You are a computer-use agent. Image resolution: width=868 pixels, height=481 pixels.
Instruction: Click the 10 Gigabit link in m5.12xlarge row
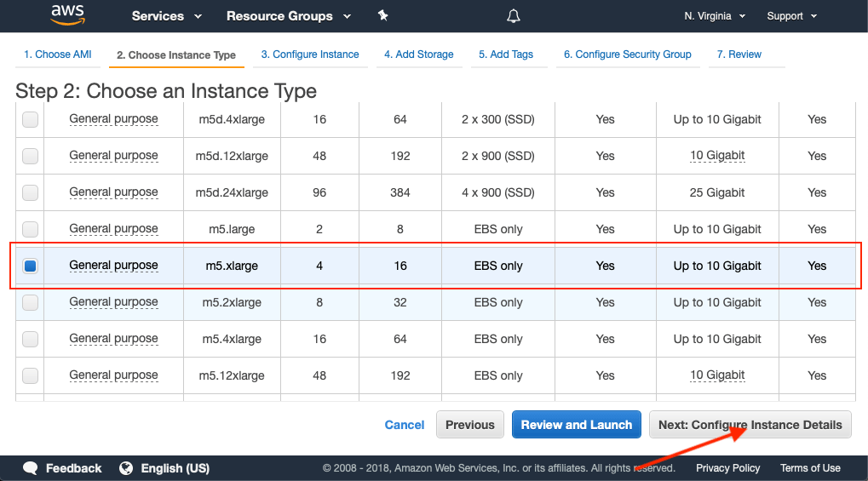click(x=717, y=375)
